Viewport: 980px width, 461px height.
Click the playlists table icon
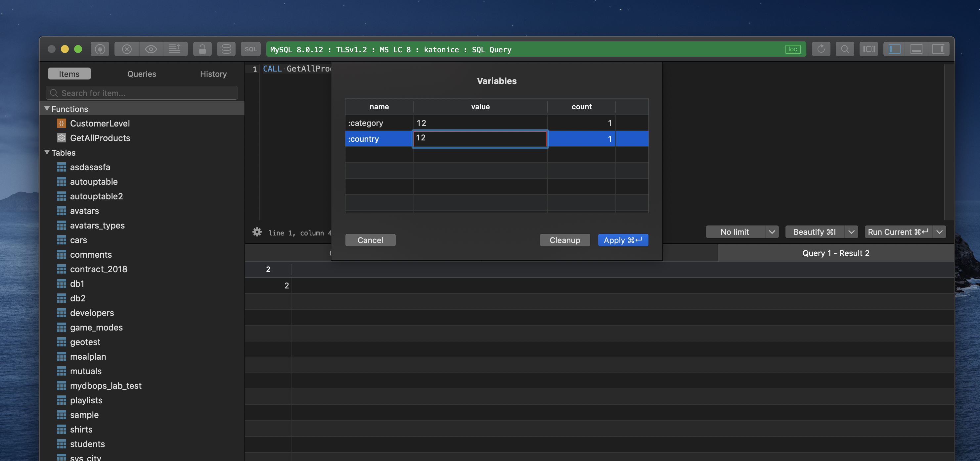(61, 400)
